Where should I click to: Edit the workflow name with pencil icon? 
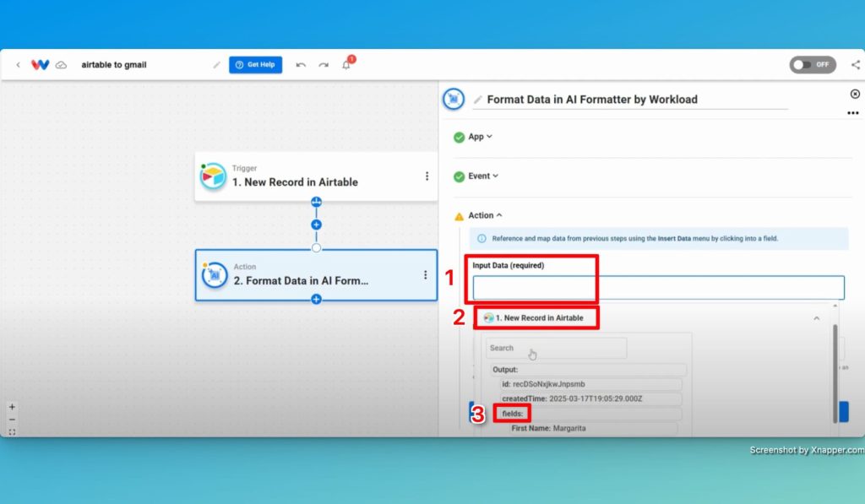coord(217,65)
